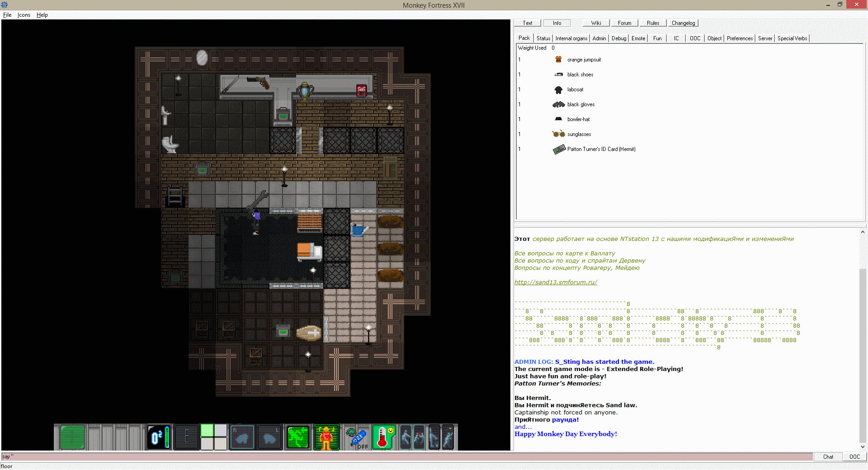Toggle the O2 internals tank icon

(x=357, y=437)
